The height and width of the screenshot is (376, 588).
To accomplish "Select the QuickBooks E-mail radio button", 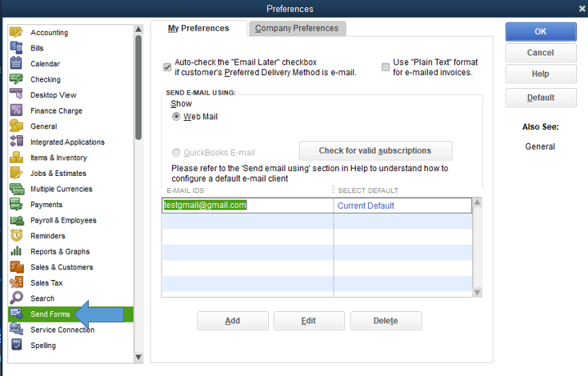I will 176,153.
